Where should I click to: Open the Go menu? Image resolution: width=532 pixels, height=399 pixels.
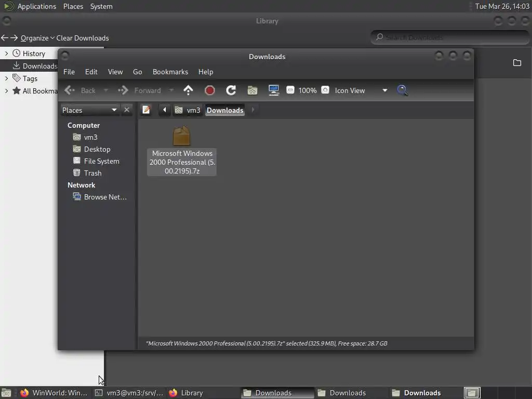coord(137,72)
